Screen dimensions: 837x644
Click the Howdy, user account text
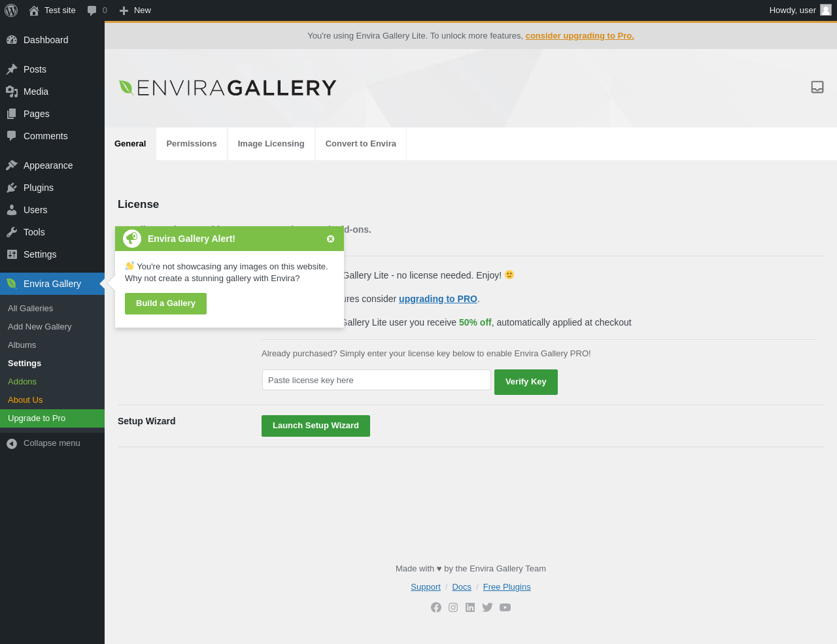click(793, 10)
